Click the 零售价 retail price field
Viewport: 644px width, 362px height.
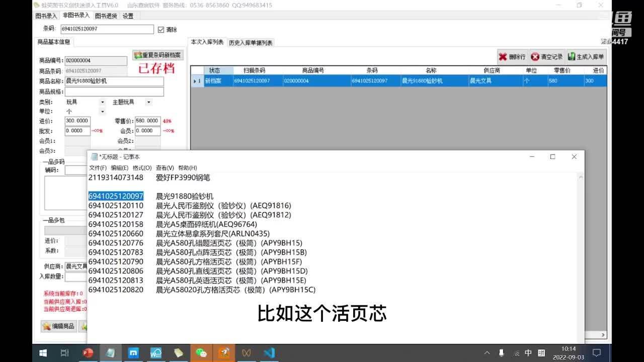(147, 121)
